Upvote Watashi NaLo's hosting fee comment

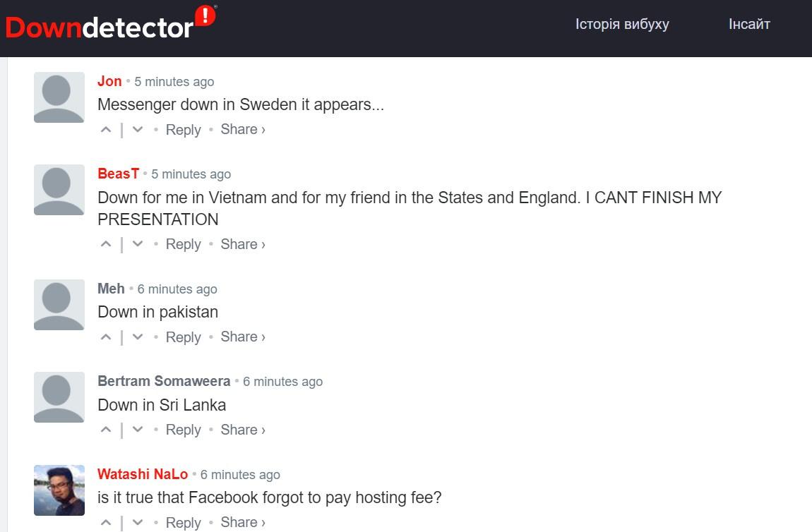(106, 522)
